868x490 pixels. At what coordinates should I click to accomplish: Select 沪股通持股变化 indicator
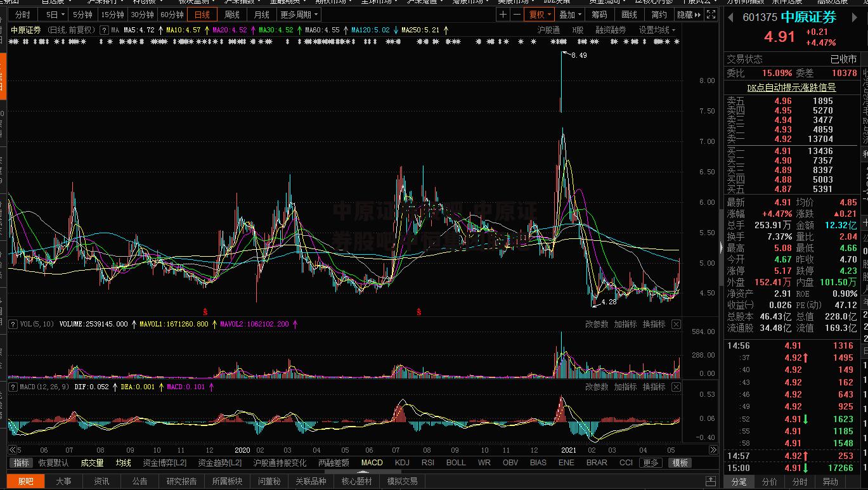pos(280,463)
